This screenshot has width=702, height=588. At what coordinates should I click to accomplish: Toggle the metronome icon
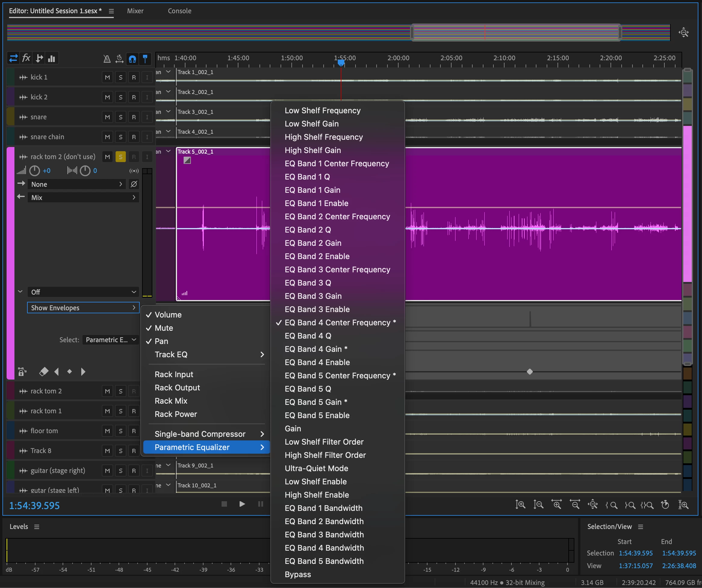[x=107, y=59]
